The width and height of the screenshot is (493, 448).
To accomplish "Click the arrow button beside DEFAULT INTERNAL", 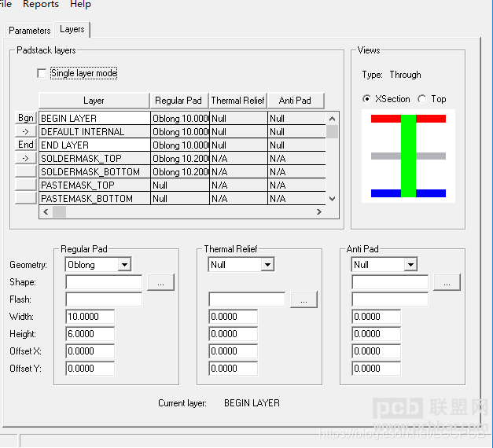I will click(26, 131).
